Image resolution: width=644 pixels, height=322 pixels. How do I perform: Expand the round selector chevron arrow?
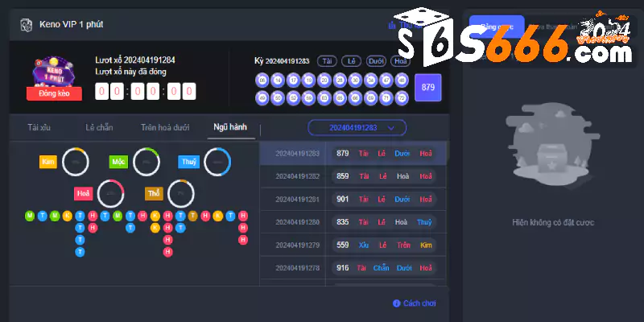pos(391,128)
